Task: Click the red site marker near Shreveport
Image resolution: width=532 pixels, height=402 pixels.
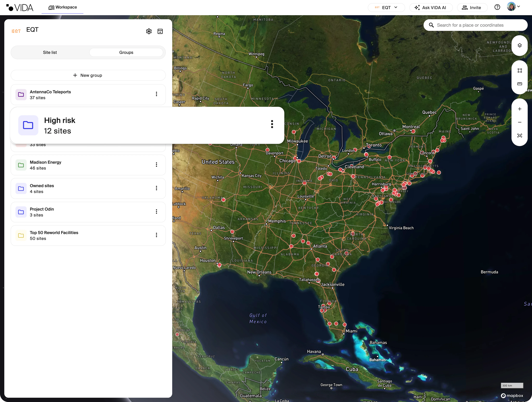Action: [232, 232]
